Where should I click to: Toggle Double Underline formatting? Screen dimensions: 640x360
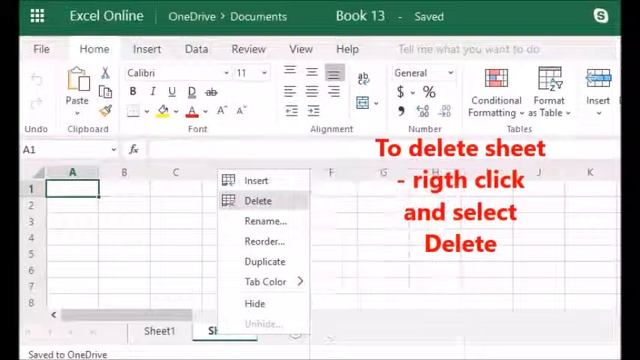[x=192, y=92]
